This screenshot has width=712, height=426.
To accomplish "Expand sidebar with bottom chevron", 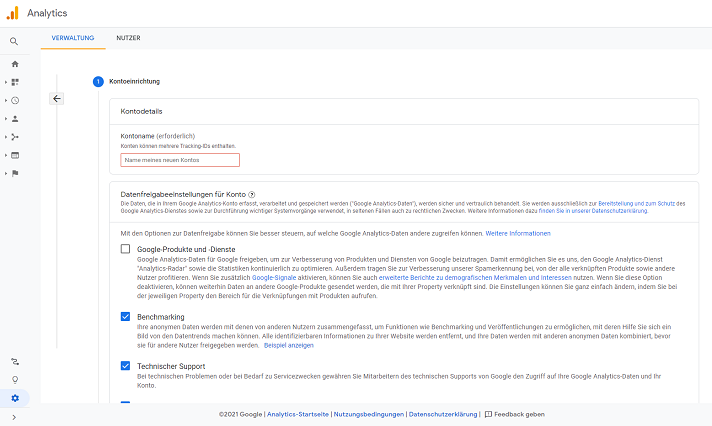I will point(14,416).
